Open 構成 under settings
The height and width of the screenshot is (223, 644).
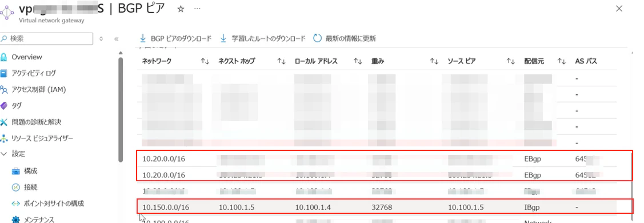pos(31,171)
